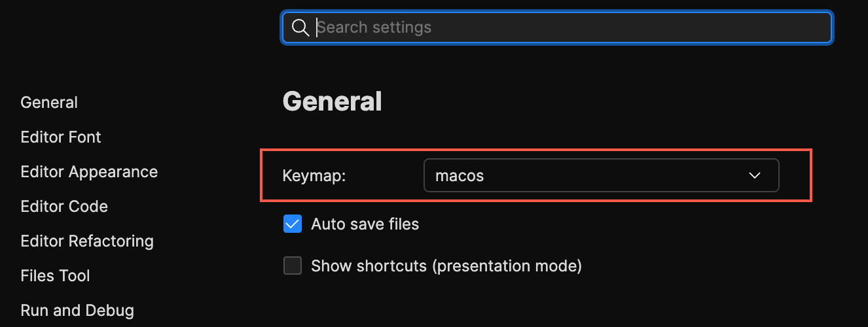868x327 pixels.
Task: Open the Keymap dropdown showing macos
Action: [602, 175]
